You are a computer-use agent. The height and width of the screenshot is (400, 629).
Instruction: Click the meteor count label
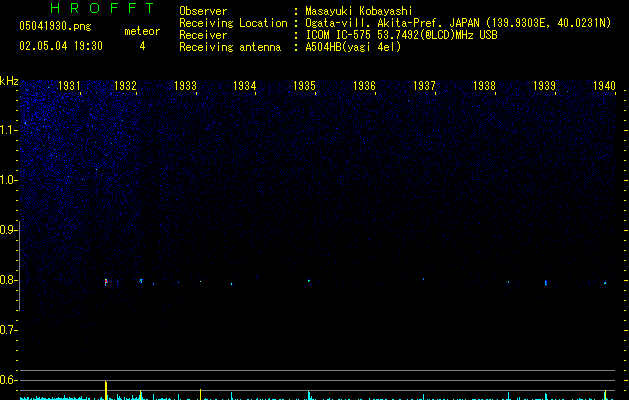tap(142, 31)
